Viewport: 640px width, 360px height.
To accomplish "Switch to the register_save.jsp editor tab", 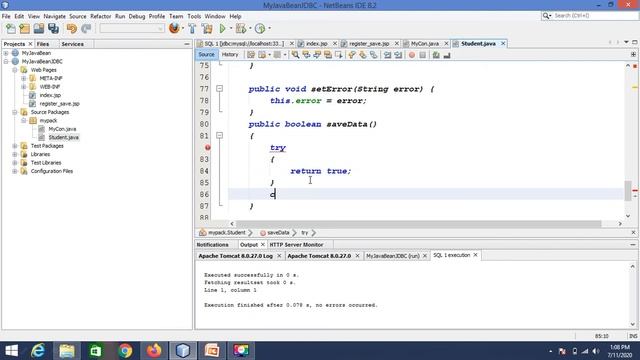I will pos(369,44).
